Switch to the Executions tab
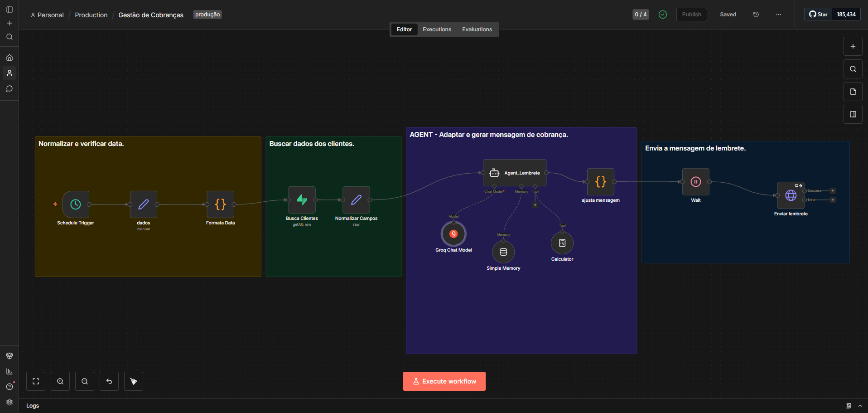 (437, 29)
